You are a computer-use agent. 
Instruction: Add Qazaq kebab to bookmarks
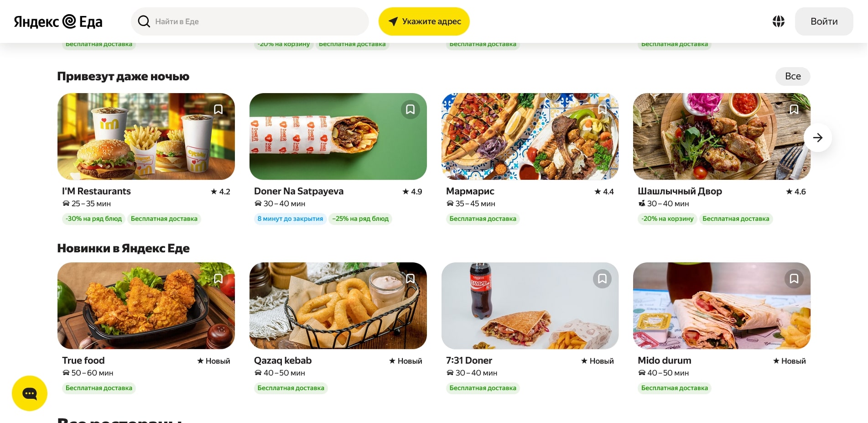[x=410, y=279]
